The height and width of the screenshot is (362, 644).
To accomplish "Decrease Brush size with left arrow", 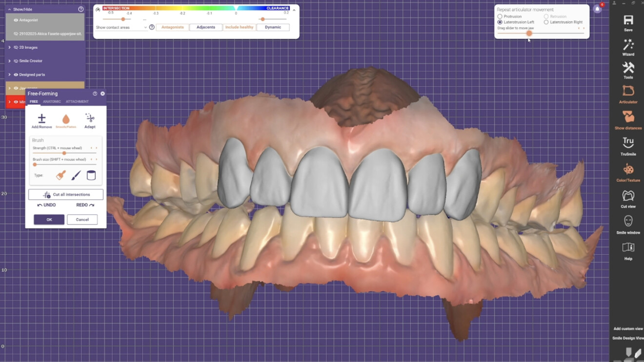I will (x=91, y=159).
